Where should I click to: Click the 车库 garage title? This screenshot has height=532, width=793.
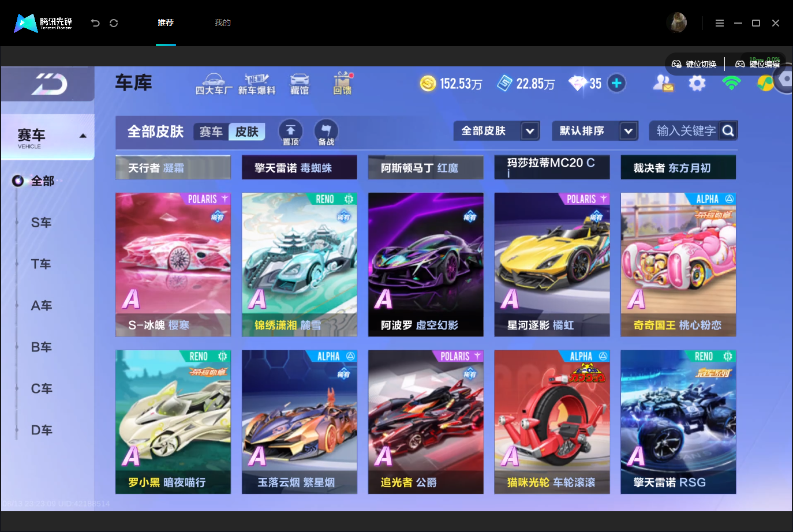coord(133,83)
